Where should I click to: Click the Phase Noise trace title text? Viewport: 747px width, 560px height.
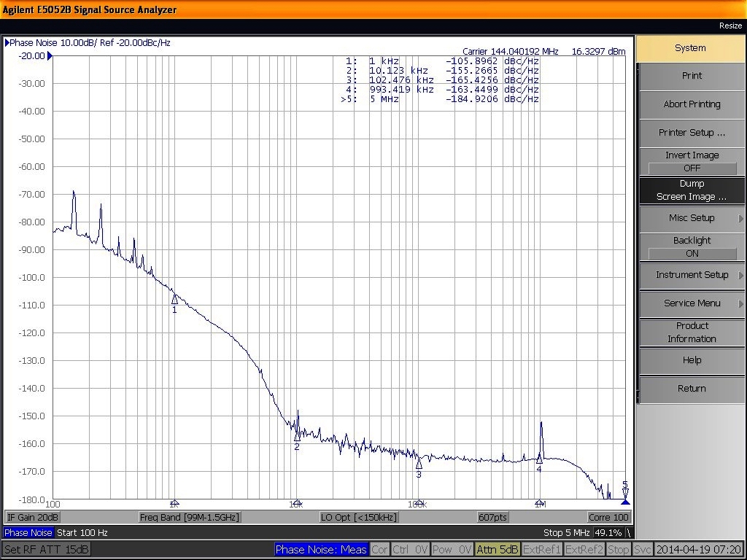click(90, 43)
